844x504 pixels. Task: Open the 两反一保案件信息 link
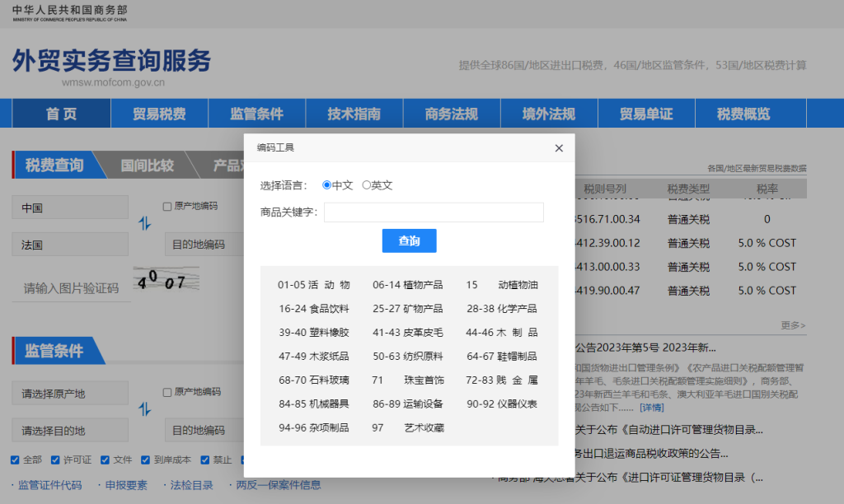click(x=279, y=485)
